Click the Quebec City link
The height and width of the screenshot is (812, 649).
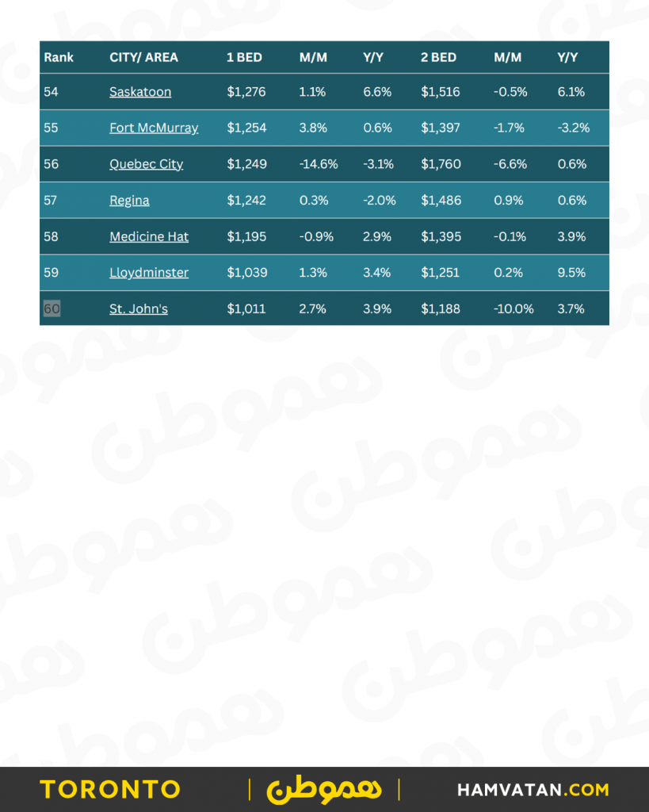coord(146,164)
